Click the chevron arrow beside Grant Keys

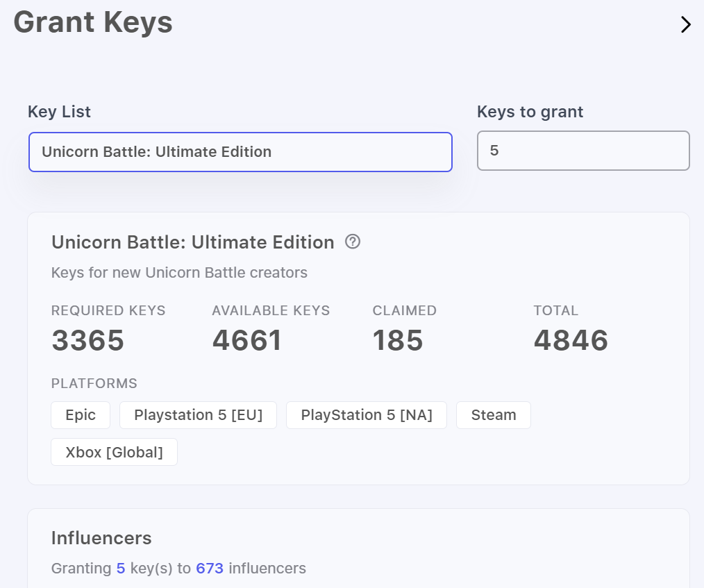[x=685, y=24]
